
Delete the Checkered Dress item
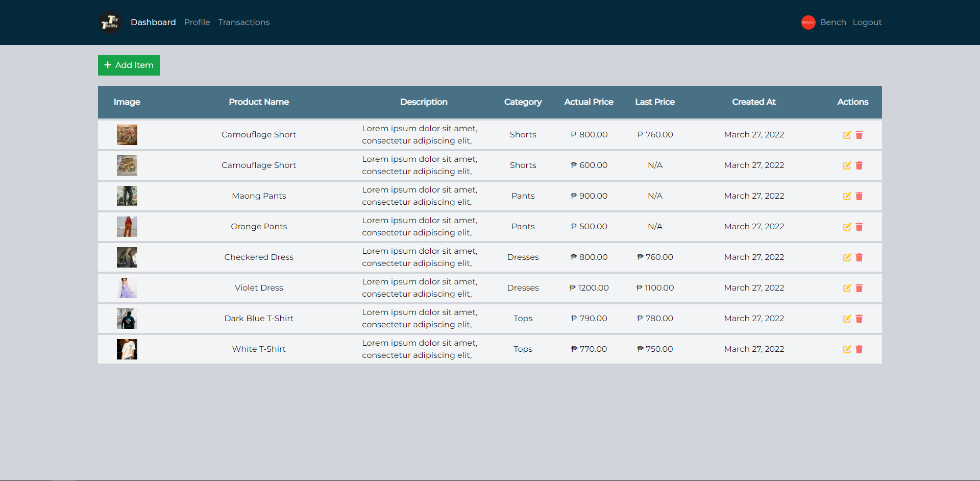click(859, 257)
